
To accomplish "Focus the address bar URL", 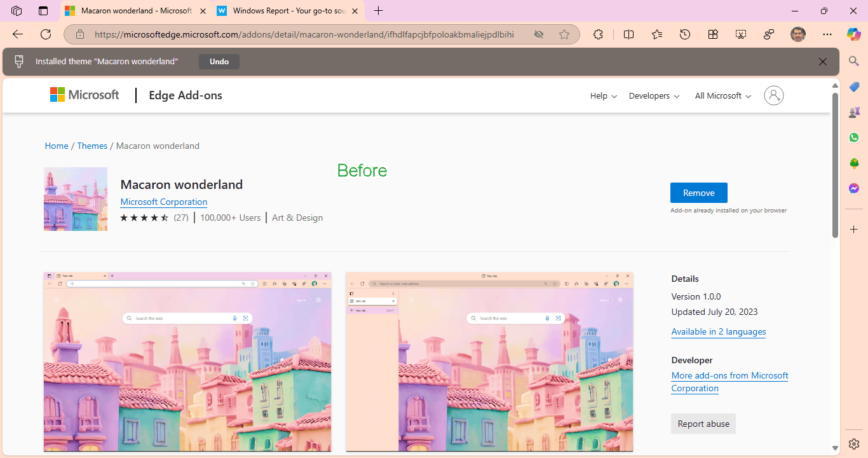I will pos(304,34).
